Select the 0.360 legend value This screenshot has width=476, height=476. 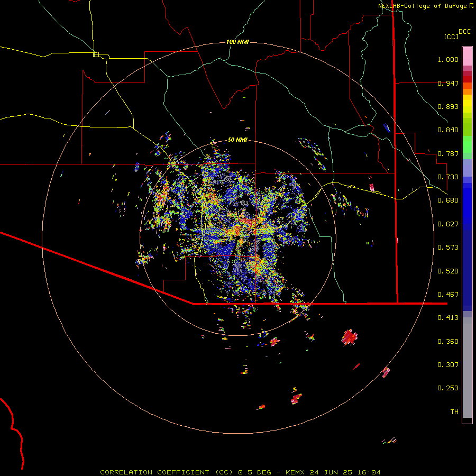pos(448,342)
